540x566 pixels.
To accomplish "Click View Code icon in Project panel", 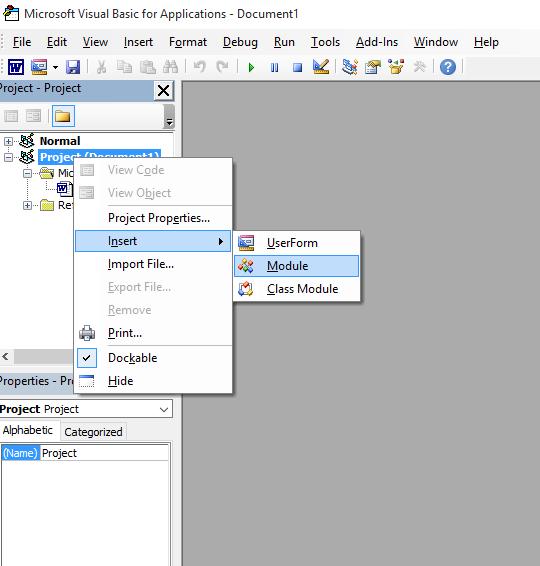I will pos(11,116).
